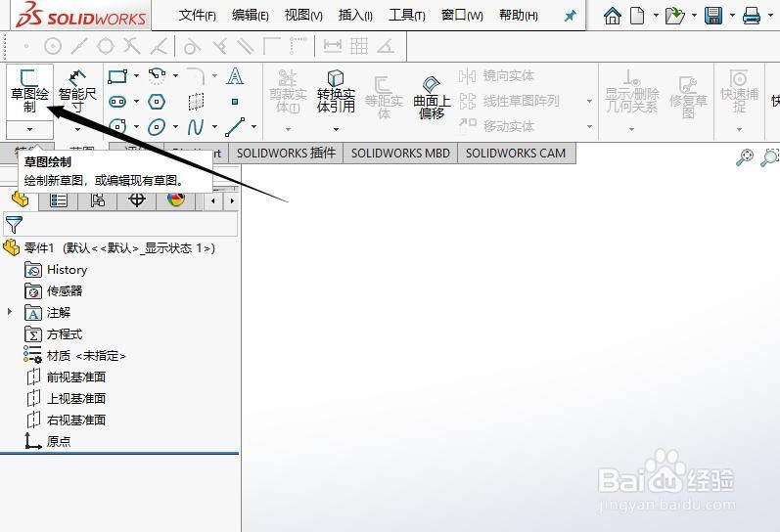Open the 帮助(H) menu
780x532 pixels.
519,16
